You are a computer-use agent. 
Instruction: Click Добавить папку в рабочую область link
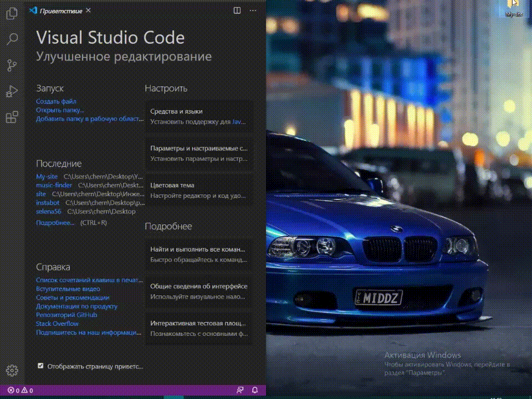(x=90, y=119)
